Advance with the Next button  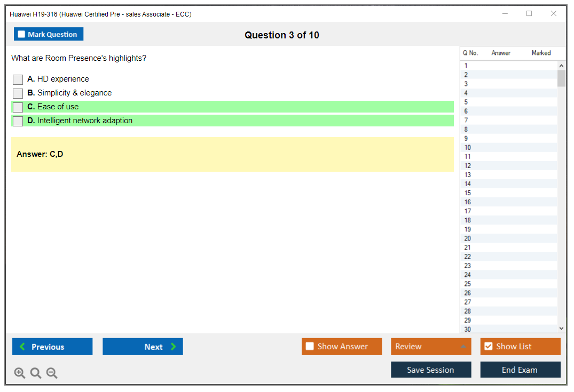click(143, 347)
